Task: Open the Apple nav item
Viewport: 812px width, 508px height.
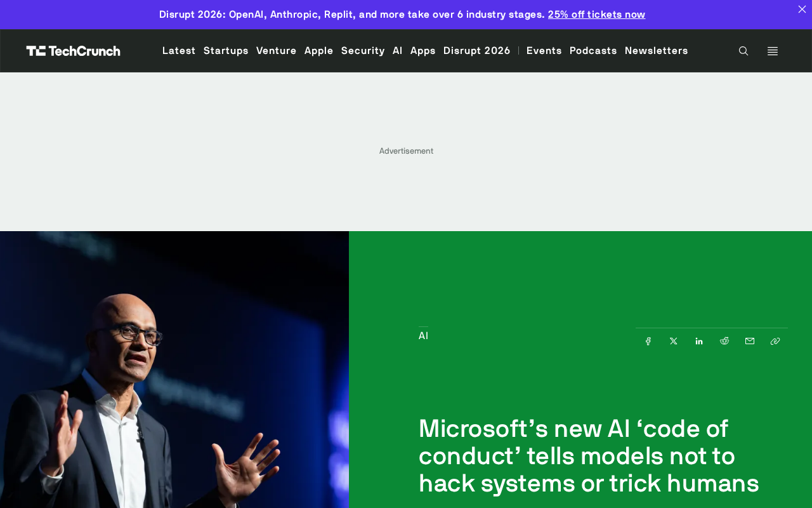Action: (319, 51)
